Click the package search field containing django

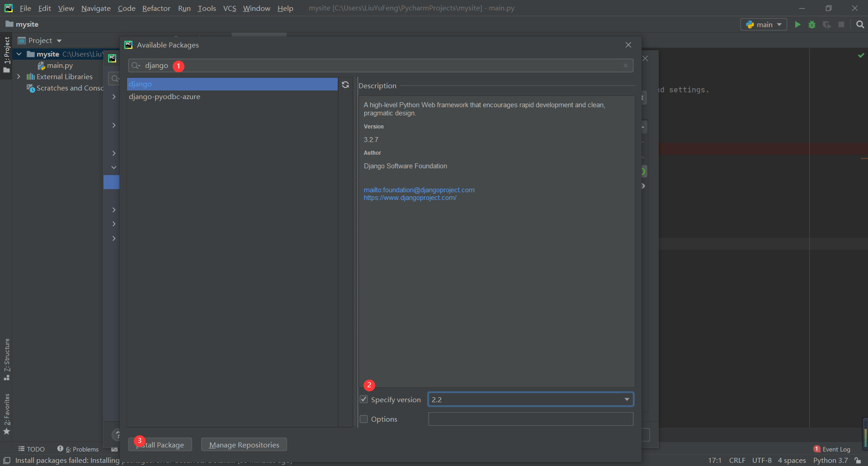381,66
